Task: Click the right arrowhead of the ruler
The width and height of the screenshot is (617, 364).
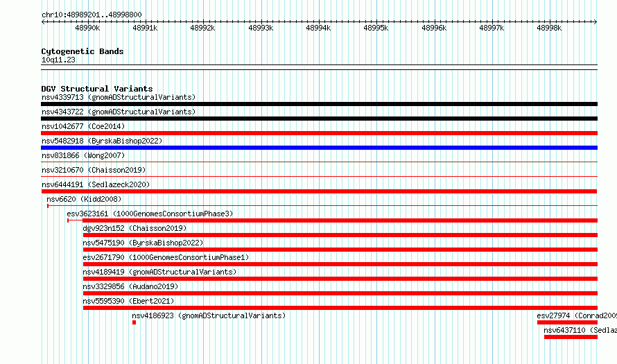Action: point(596,22)
